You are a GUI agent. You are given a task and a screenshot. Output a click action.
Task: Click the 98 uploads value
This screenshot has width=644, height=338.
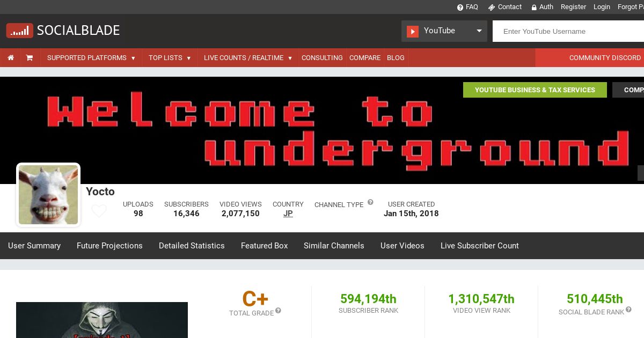(138, 214)
